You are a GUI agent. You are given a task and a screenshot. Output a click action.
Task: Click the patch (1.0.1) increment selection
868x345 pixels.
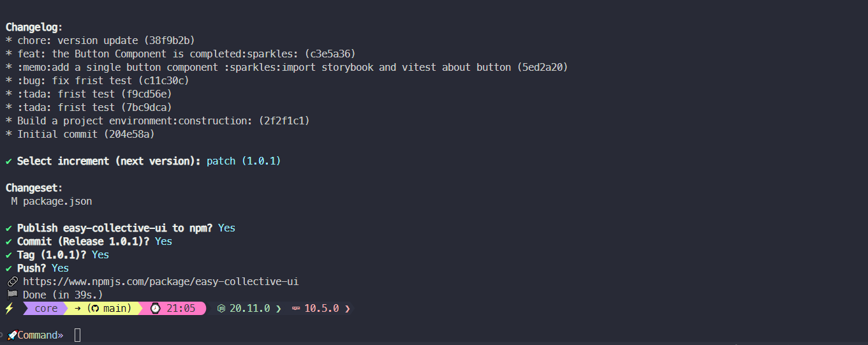(x=244, y=161)
